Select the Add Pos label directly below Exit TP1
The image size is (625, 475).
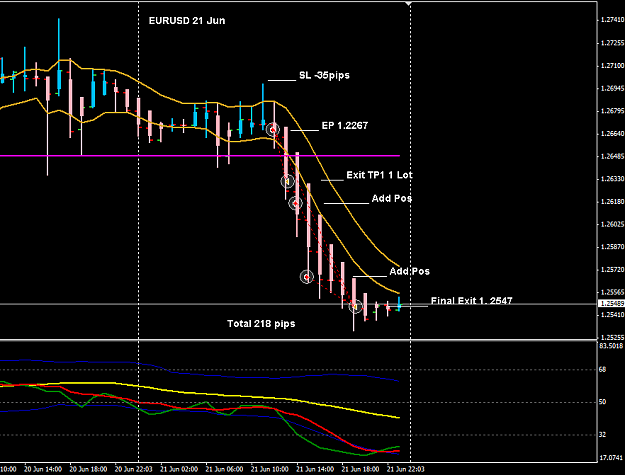coord(391,198)
